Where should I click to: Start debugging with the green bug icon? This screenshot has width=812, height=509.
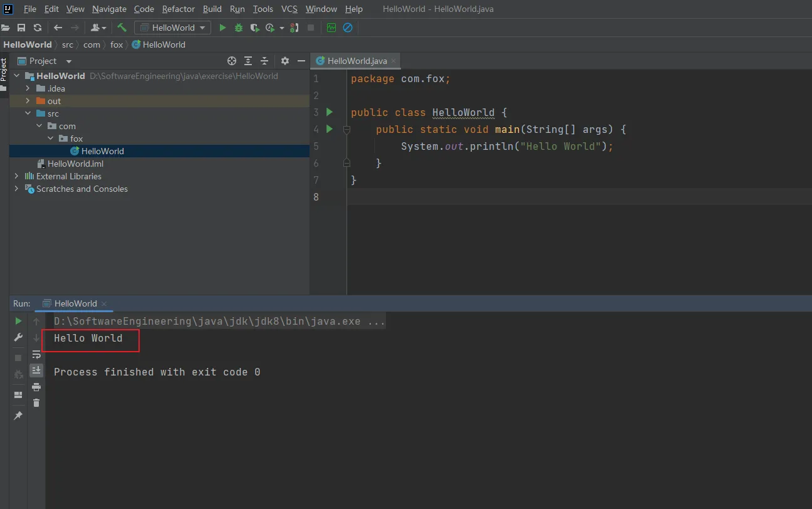[x=239, y=28]
